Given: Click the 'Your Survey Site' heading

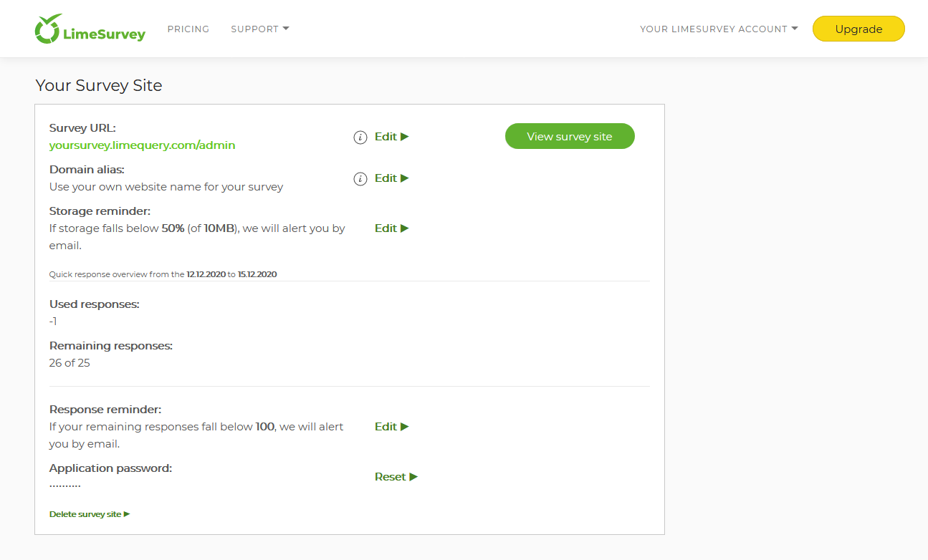Looking at the screenshot, I should (x=99, y=85).
